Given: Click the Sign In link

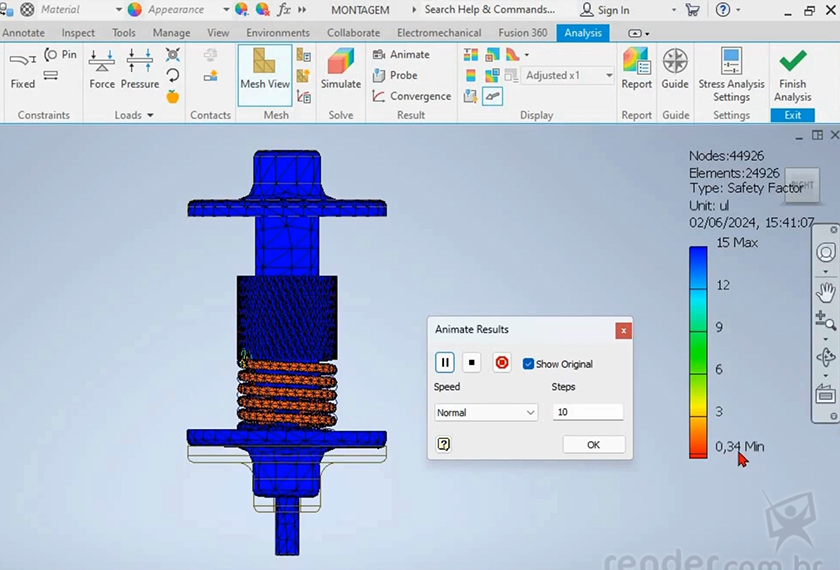Looking at the screenshot, I should coord(613,10).
